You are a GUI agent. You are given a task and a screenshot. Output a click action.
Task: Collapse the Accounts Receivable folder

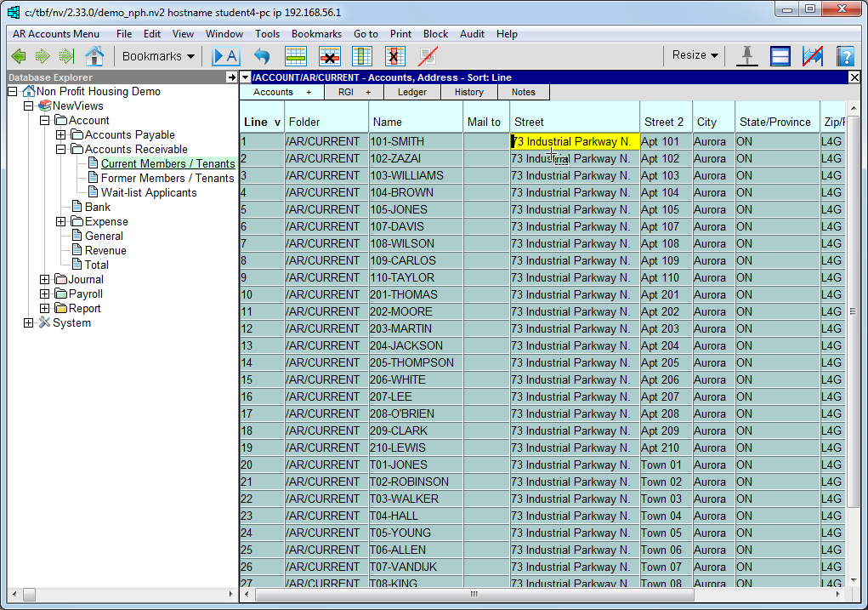coord(60,149)
